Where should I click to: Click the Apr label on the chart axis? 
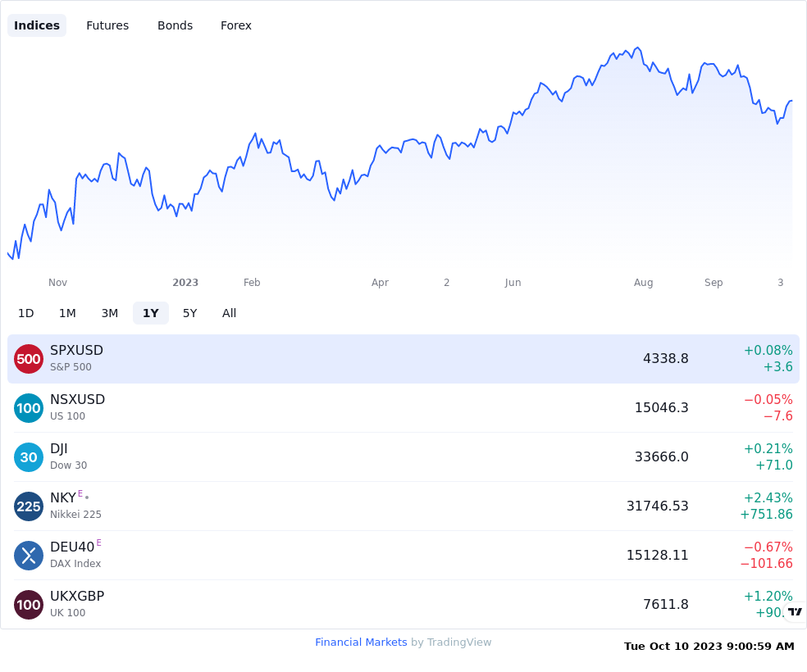pyautogui.click(x=380, y=283)
